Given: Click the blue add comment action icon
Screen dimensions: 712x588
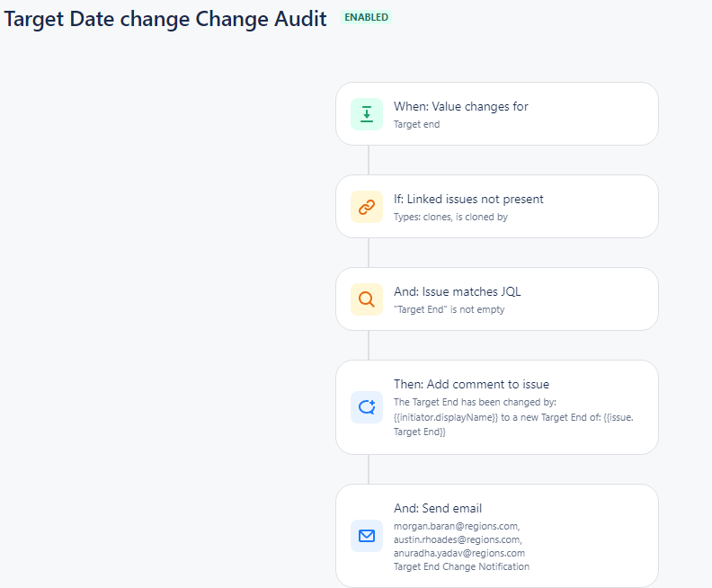Looking at the screenshot, I should (367, 407).
